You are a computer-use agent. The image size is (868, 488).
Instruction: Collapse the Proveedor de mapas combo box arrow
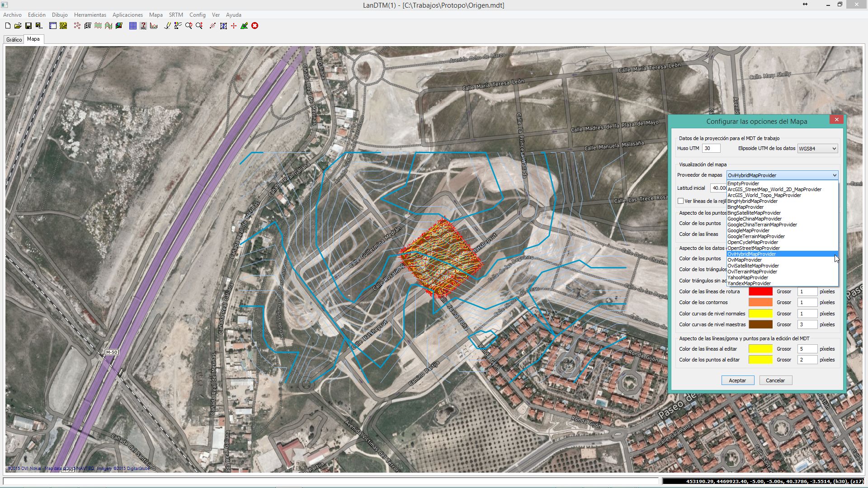coord(834,175)
